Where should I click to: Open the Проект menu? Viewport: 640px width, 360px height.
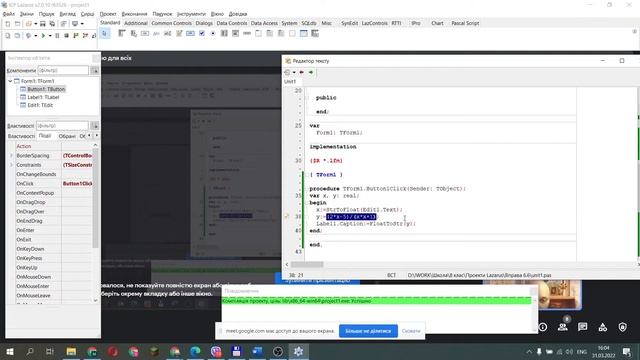pyautogui.click(x=108, y=14)
